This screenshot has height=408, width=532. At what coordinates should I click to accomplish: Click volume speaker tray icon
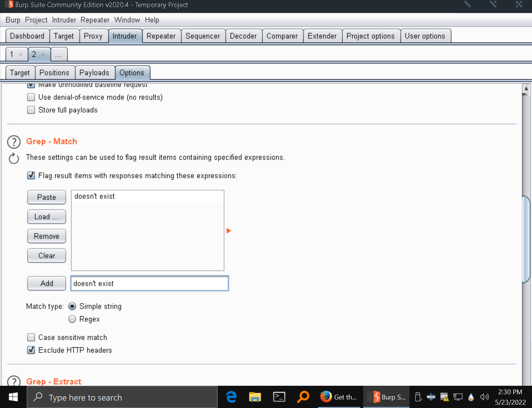click(x=484, y=397)
